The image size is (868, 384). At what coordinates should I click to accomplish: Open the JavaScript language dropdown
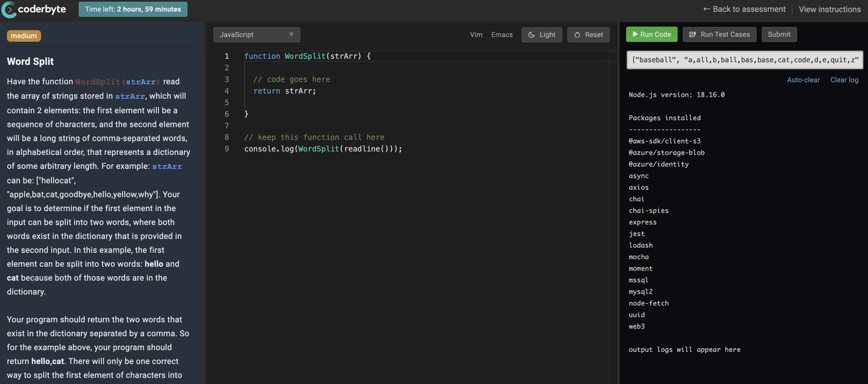point(256,35)
